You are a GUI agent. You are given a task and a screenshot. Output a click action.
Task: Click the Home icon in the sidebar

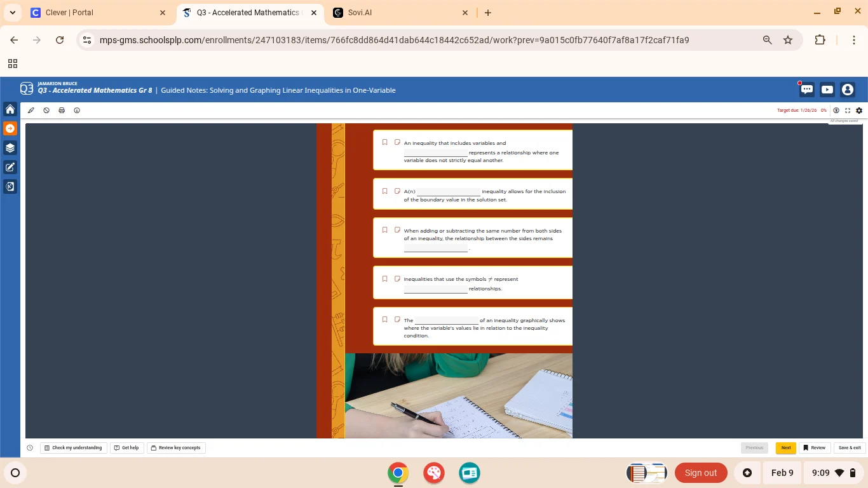(x=10, y=109)
